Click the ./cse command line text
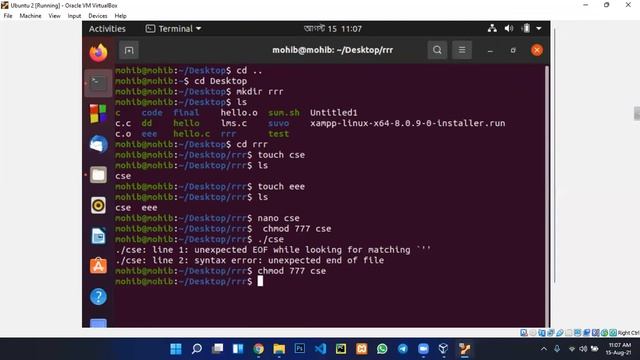This screenshot has width=640, height=360. coord(270,239)
